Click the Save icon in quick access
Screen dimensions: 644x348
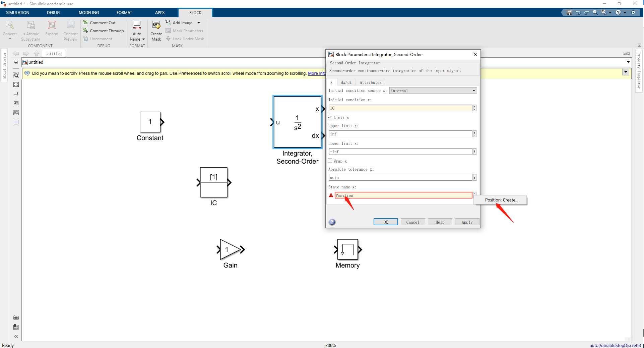pos(569,12)
